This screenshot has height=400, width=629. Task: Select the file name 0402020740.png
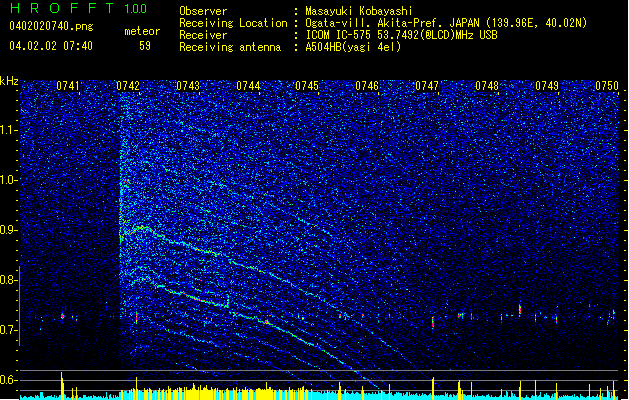coord(51,27)
